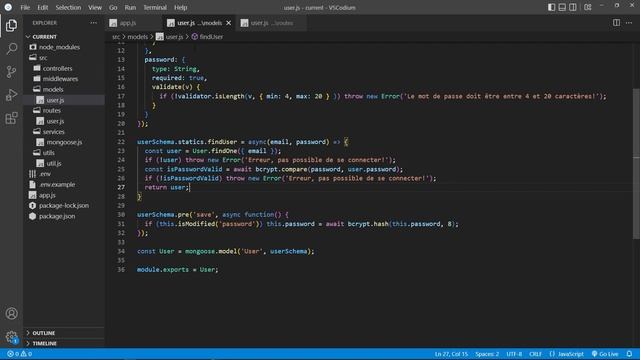Toggle primary side bar layout icon
The height and width of the screenshot is (360, 640).
pos(551,7)
